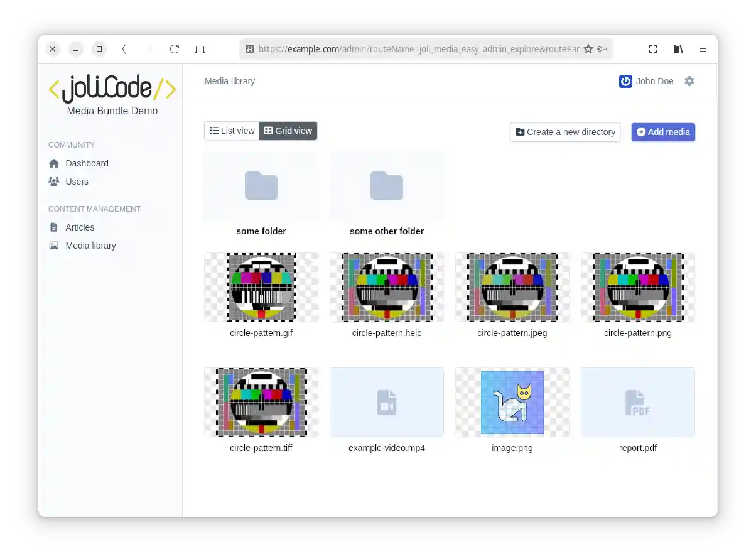The height and width of the screenshot is (559, 756).
Task: Click the Add media button
Action: (663, 132)
